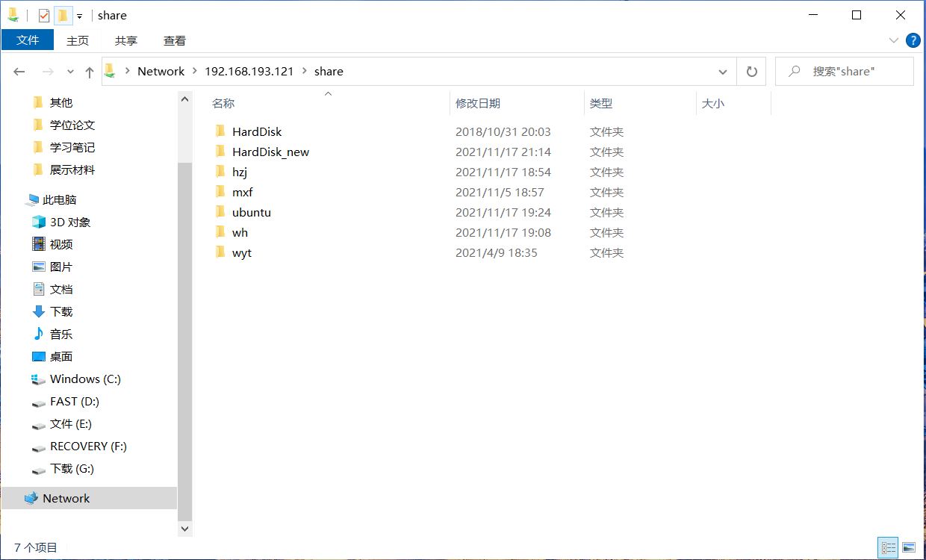Open 桌面 in navigation pane
Viewport: 926px width, 560px height.
click(61, 356)
